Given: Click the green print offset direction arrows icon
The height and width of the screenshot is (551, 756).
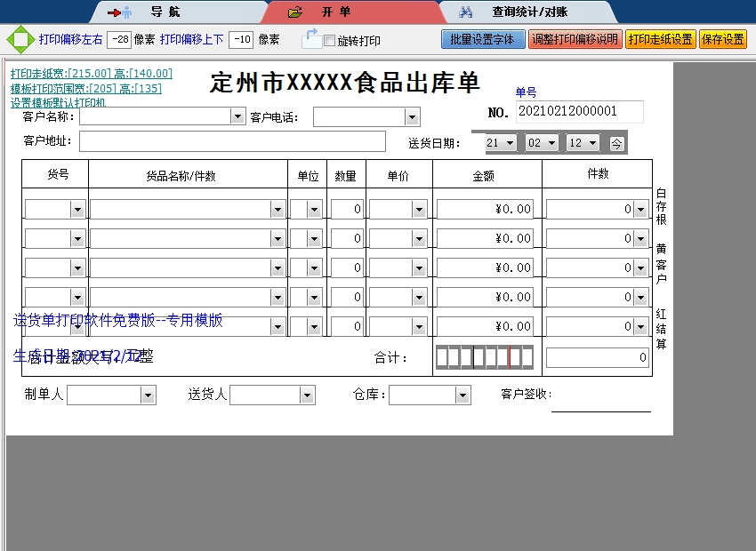Looking at the screenshot, I should [19, 40].
